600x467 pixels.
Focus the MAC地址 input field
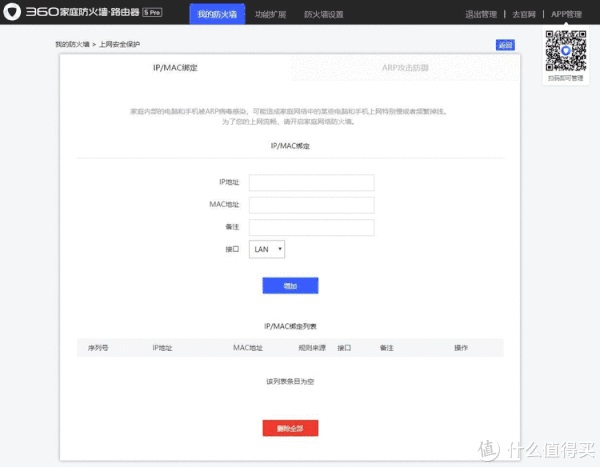click(311, 205)
